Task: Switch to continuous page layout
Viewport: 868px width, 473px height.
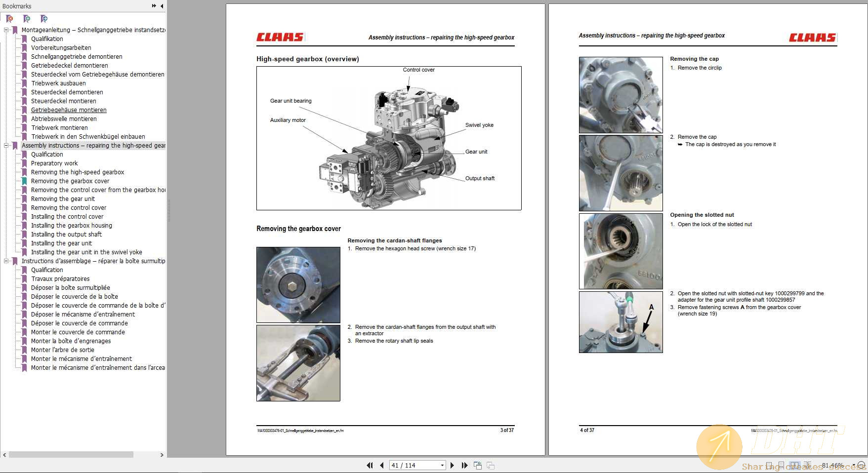Action: coord(781,465)
